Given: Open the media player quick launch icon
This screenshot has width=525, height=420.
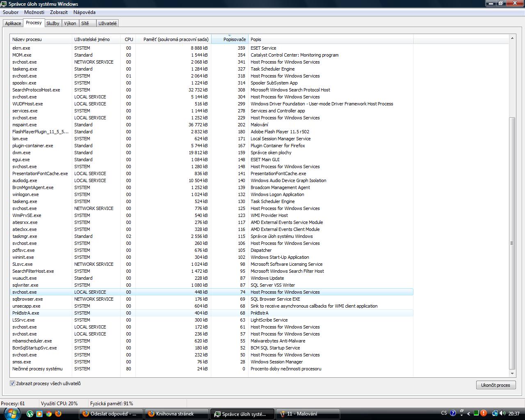Looking at the screenshot, I should (39, 413).
